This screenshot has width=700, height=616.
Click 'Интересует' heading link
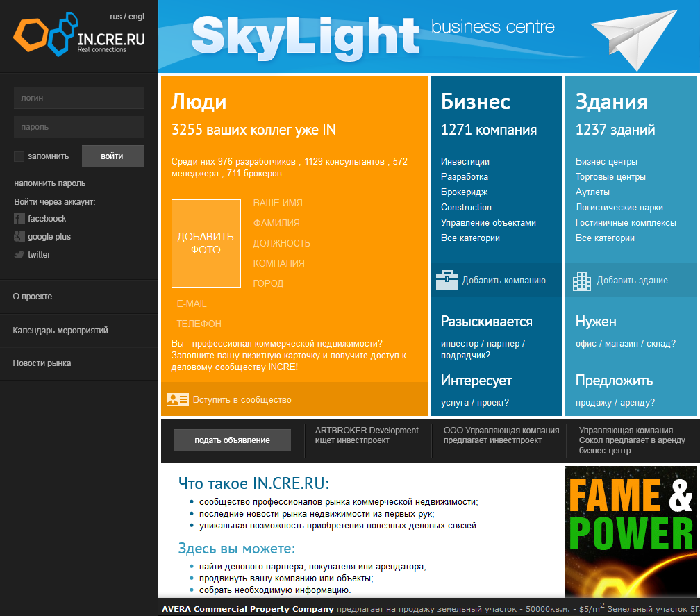[476, 381]
